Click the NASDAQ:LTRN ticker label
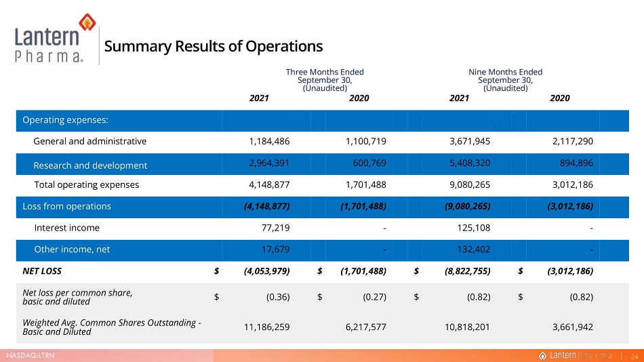Viewport: 644px width, 362px height. (31, 355)
